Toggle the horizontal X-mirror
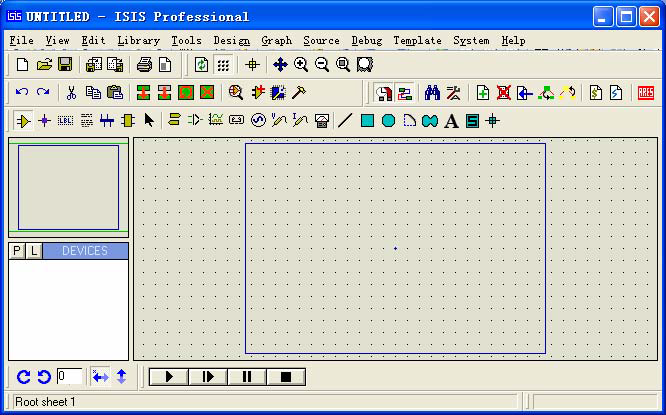666x415 pixels. tap(100, 377)
